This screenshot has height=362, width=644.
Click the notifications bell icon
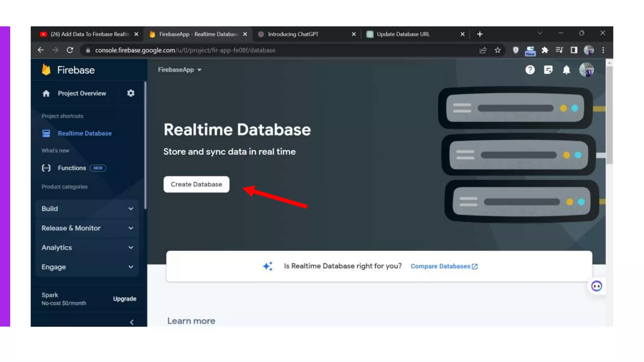566,70
